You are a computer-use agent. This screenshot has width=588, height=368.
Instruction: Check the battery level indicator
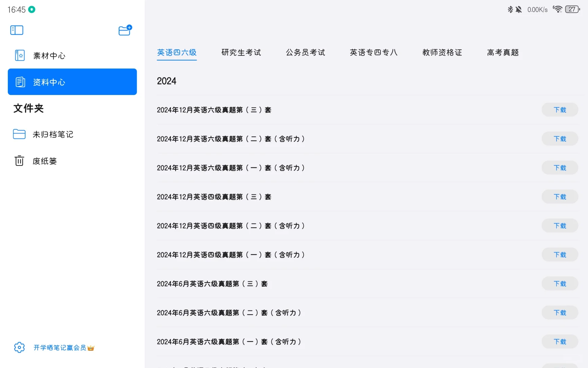click(x=572, y=9)
